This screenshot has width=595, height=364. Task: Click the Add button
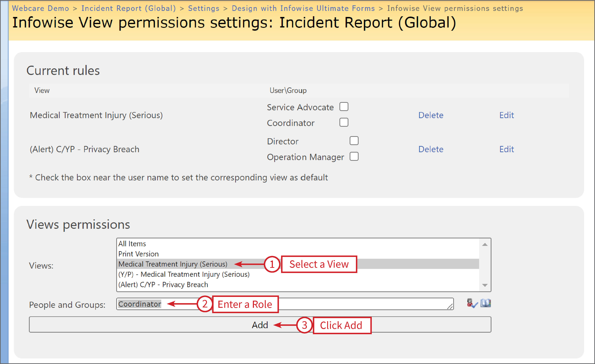tap(260, 325)
